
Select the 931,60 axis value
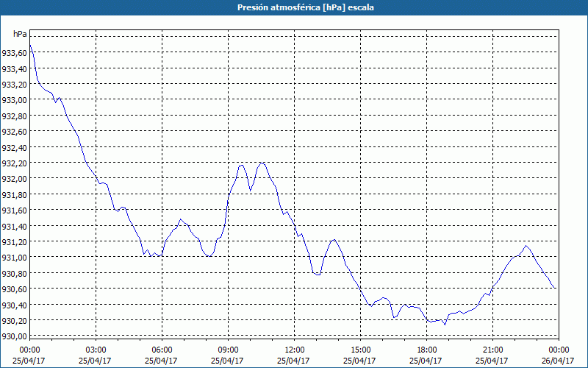14,210
